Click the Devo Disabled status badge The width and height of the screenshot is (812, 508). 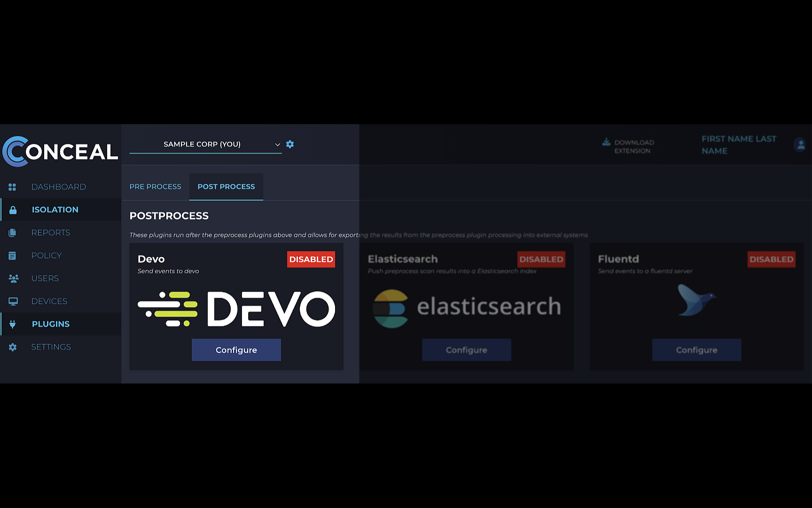(311, 260)
